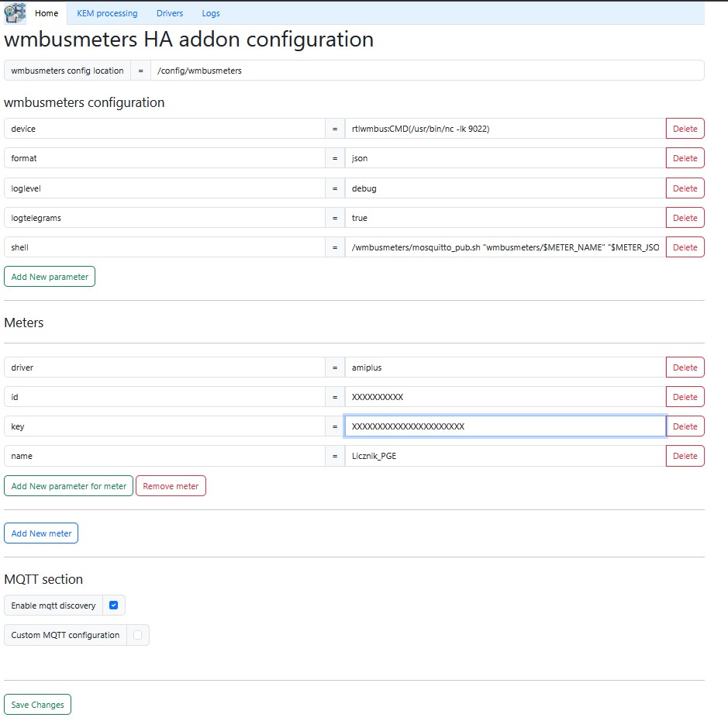The height and width of the screenshot is (728, 728).
Task: Click the format value field containing json
Action: [x=504, y=158]
